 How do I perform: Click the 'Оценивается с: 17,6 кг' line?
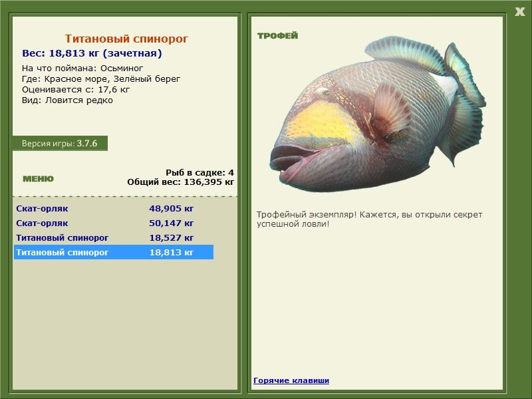pos(76,90)
